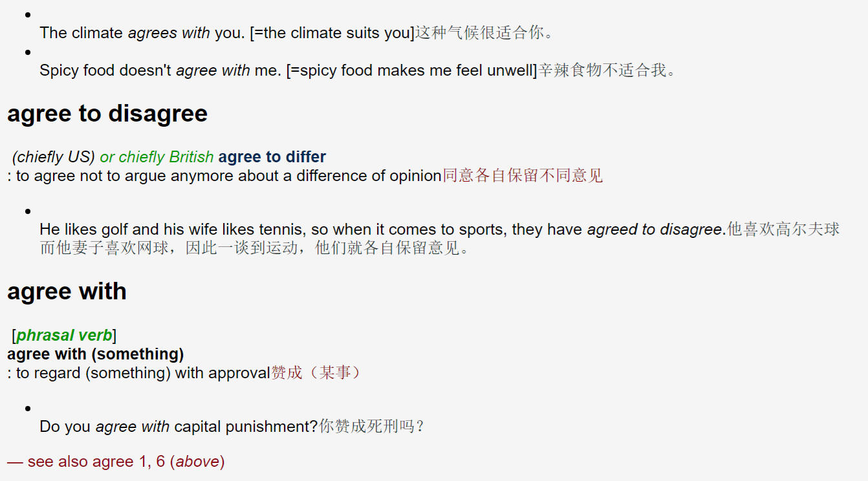The width and height of the screenshot is (868, 481).
Task: Click the Chinese translation 赞成（某事）
Action: click(x=315, y=372)
